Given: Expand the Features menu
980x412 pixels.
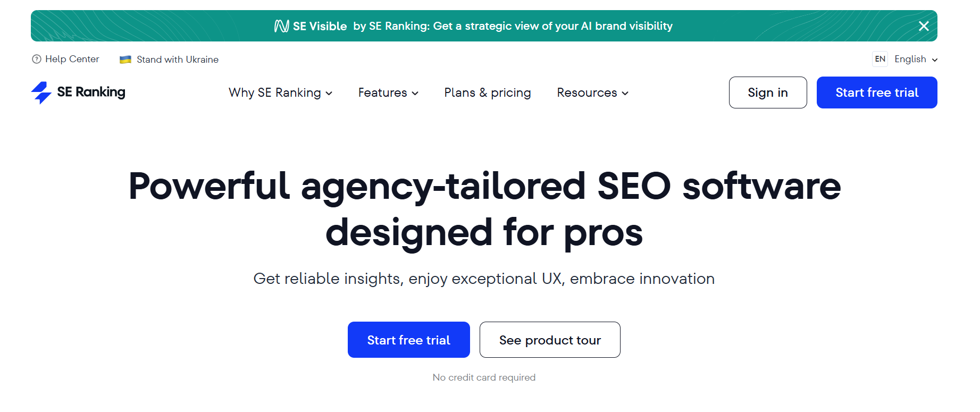Looking at the screenshot, I should tap(388, 93).
